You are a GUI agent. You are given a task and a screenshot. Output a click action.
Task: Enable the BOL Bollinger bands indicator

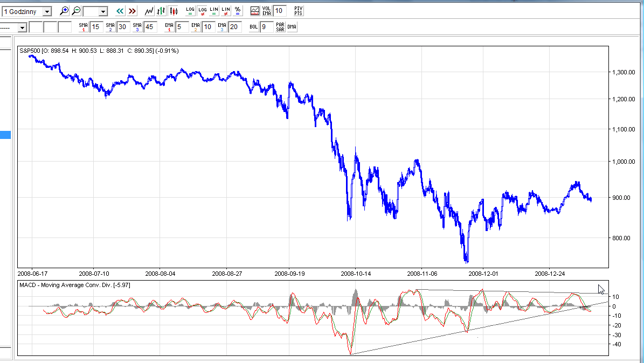click(x=253, y=27)
